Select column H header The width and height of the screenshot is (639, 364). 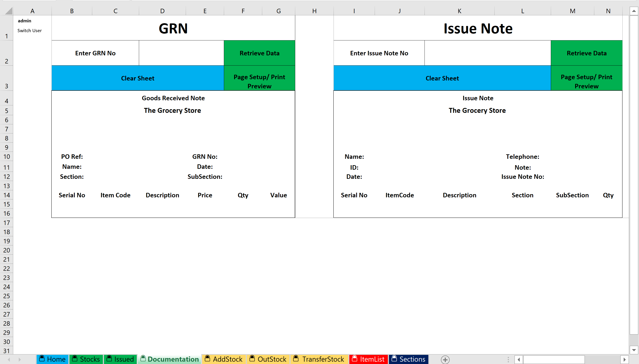(x=314, y=11)
